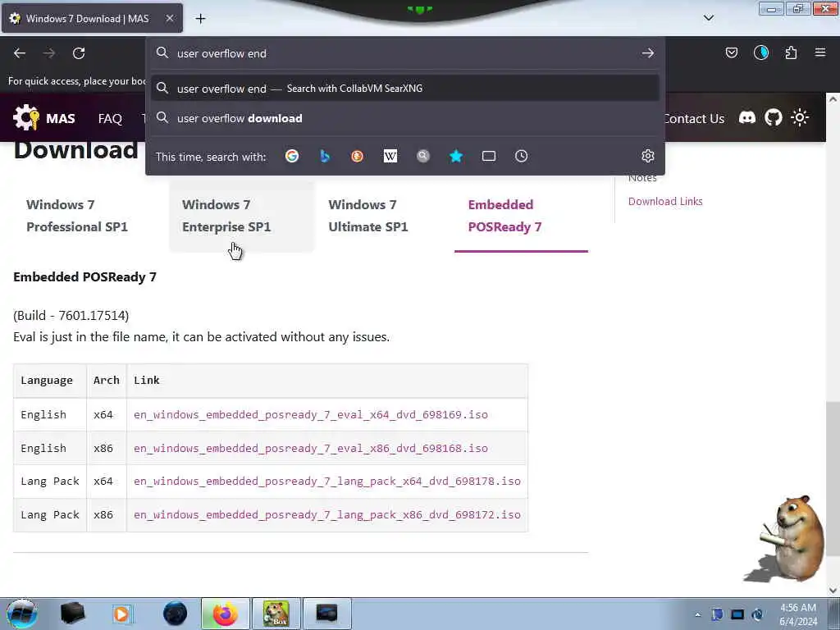Show hidden system tray icons

pos(697,615)
